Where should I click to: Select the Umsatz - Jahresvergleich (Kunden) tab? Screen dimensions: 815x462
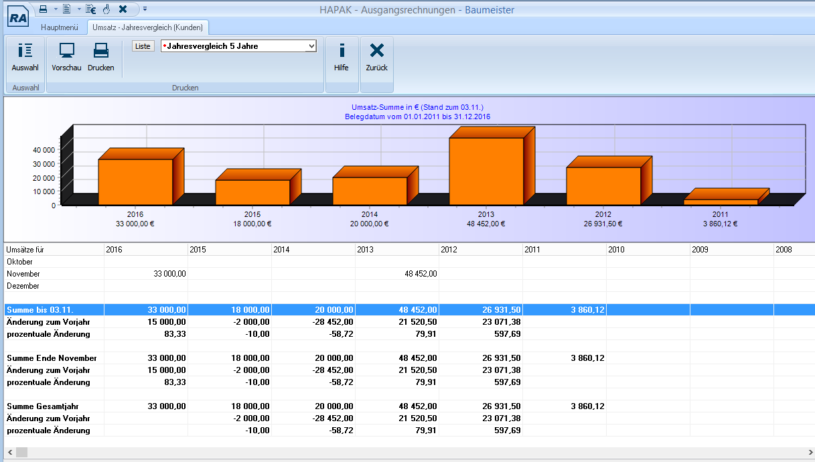point(147,27)
